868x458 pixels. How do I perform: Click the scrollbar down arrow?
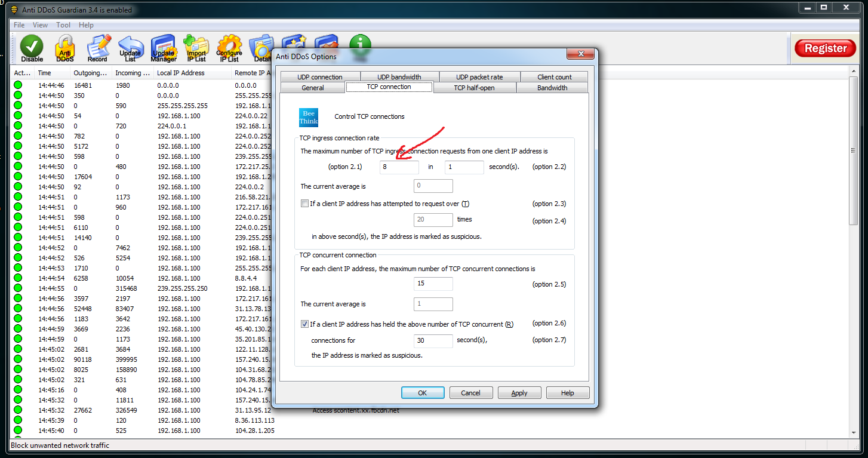tap(853, 432)
